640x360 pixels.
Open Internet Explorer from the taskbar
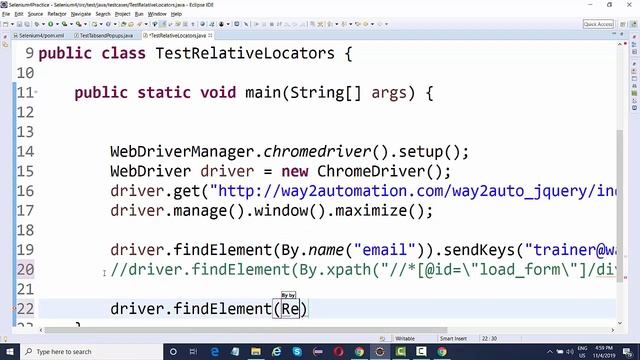click(276, 351)
